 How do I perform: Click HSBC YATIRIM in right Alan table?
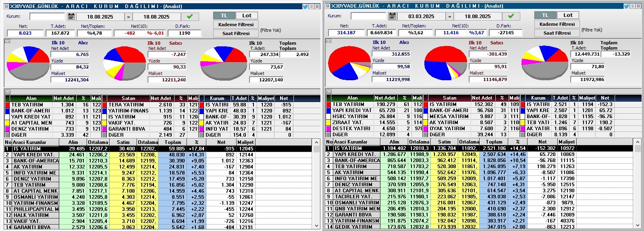[350, 117]
